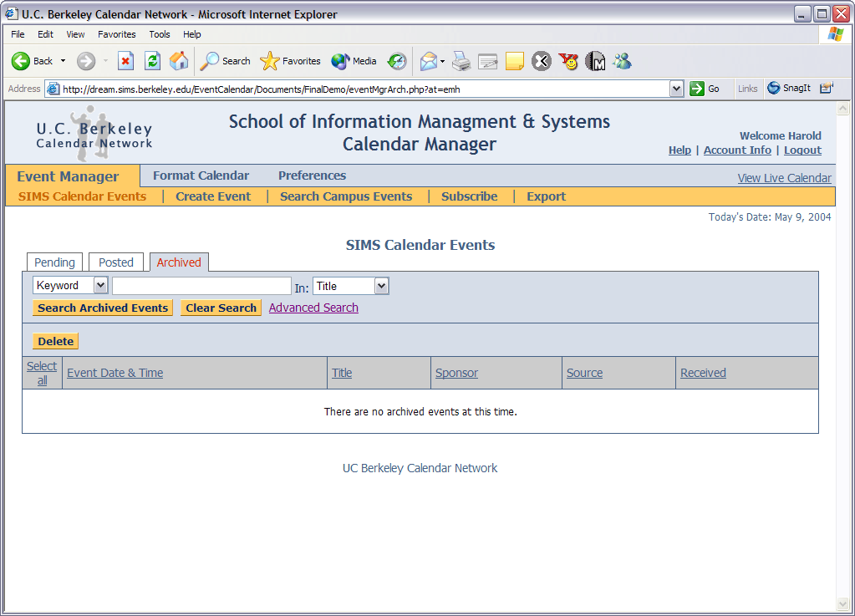Viewport: 855px width, 616px height.
Task: Open the Export page
Action: point(546,196)
